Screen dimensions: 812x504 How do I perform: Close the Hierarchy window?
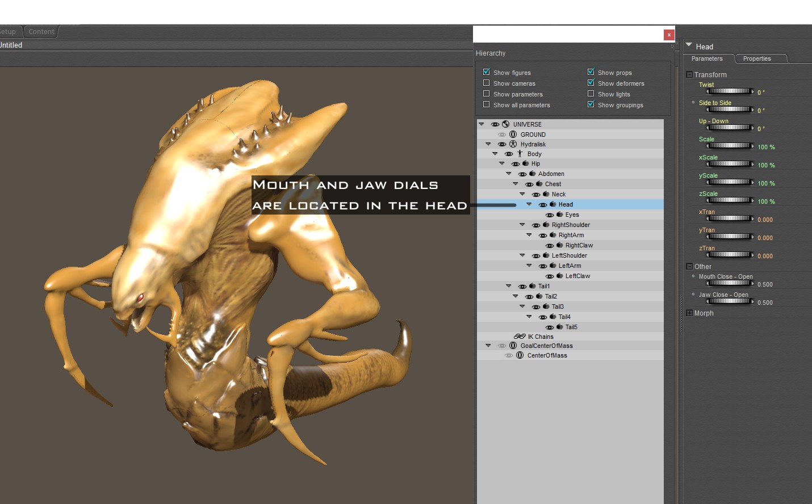[x=669, y=35]
